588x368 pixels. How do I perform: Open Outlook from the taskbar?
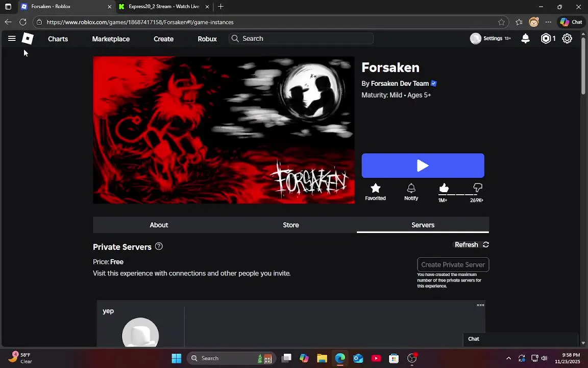click(x=358, y=358)
